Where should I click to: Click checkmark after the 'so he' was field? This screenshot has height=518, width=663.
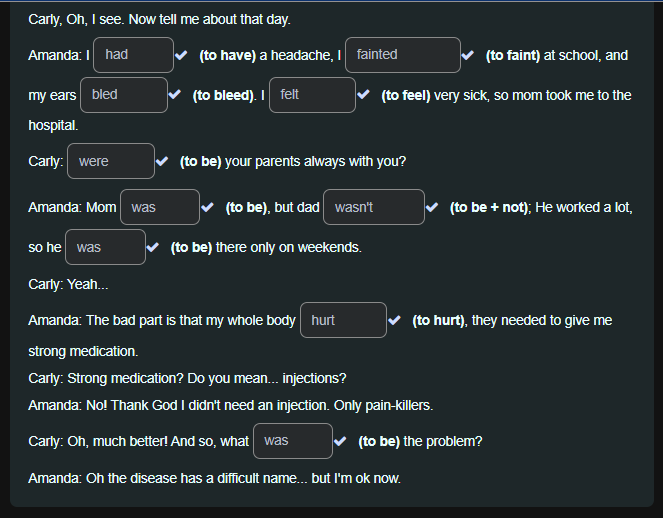pyautogui.click(x=153, y=248)
